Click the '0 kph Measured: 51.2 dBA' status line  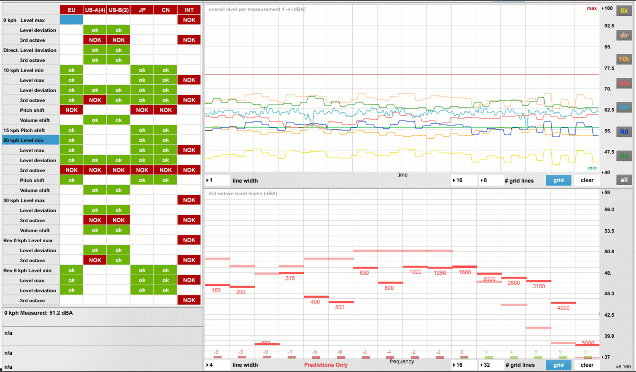pos(39,313)
